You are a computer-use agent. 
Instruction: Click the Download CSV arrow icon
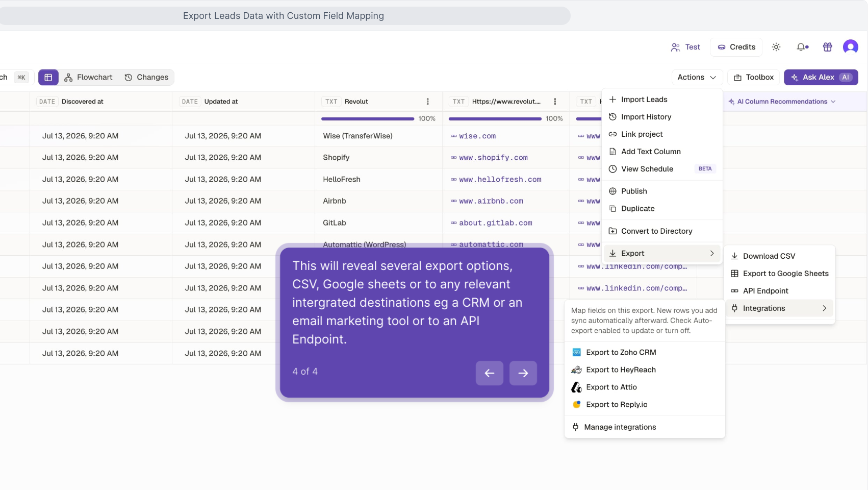[x=734, y=256]
